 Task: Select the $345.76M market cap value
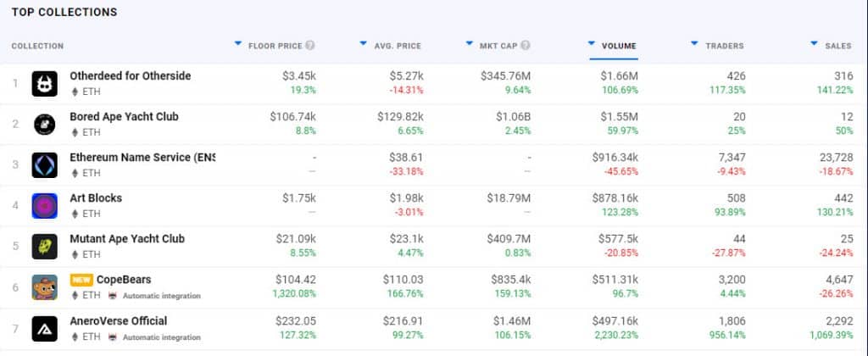pyautogui.click(x=505, y=75)
